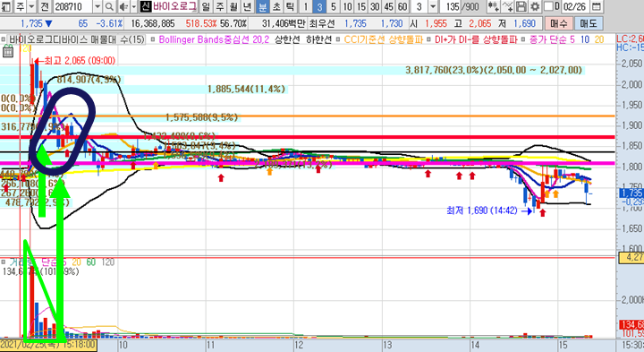Click the date label 2021/02/25 on time axis
Screen dimensions: 644x352
tap(48, 345)
